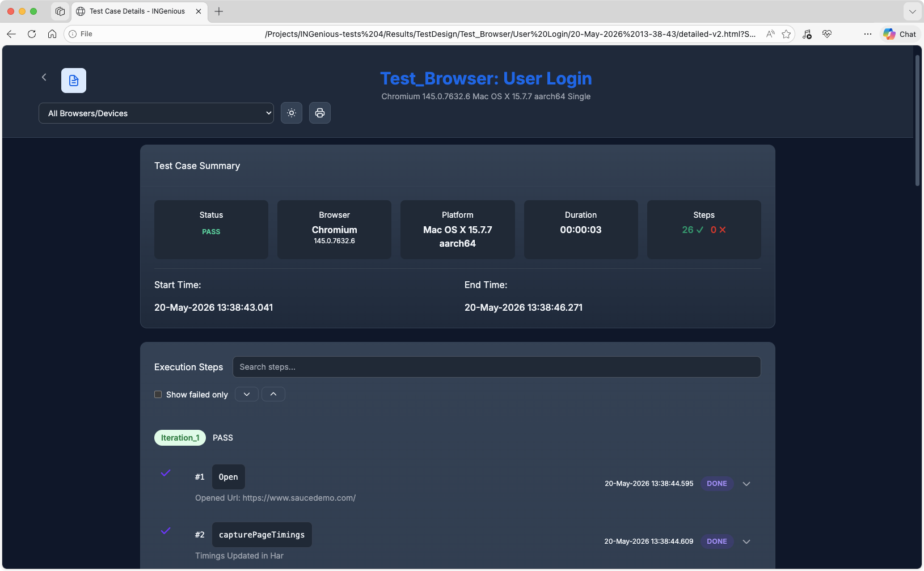Image resolution: width=924 pixels, height=571 pixels.
Task: Open the tab search dropdown arrow
Action: (x=912, y=11)
